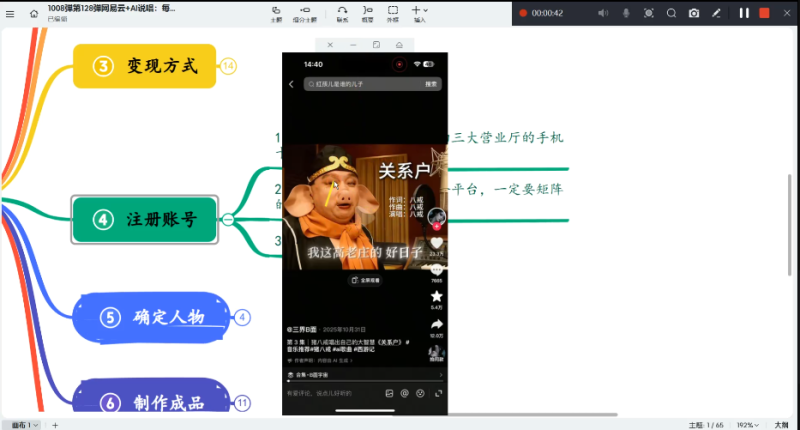800x430 pixels.
Task: Click the window-mode icon on phone mirror bar
Action: pos(376,45)
